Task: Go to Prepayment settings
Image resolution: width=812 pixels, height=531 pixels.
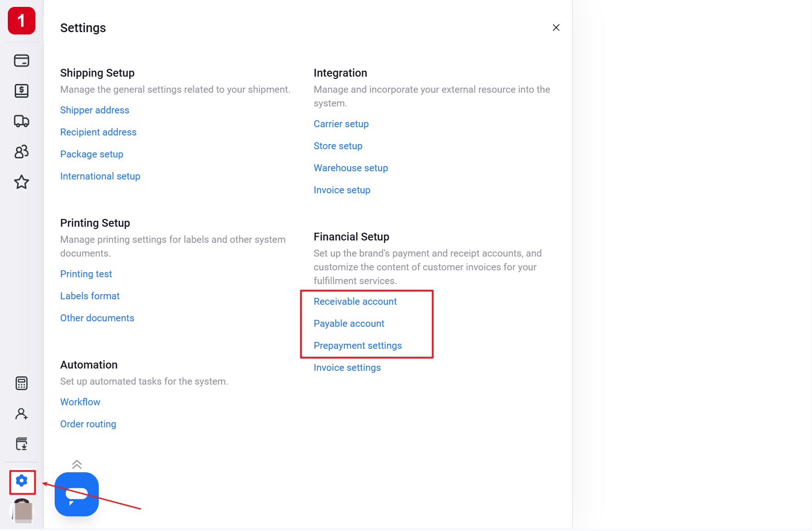Action: pyautogui.click(x=358, y=346)
